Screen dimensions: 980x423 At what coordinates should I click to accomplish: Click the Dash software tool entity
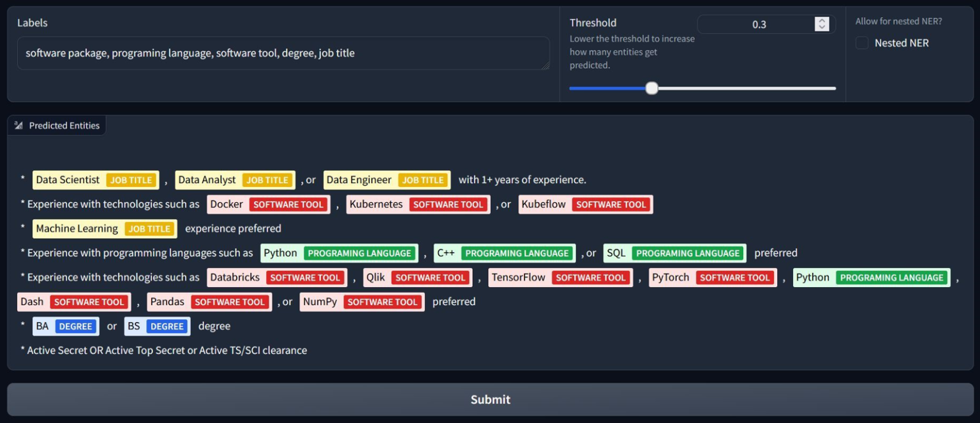click(74, 302)
